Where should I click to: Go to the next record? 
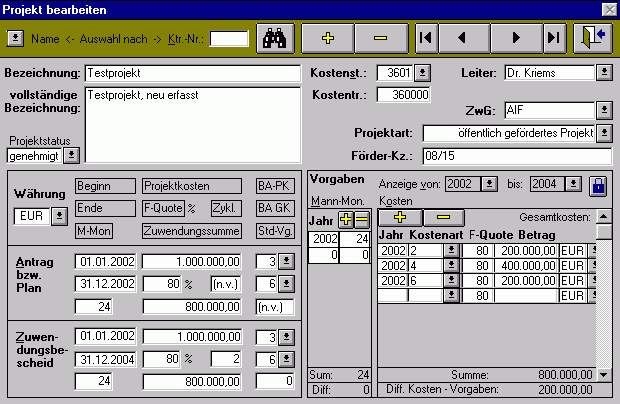click(516, 38)
